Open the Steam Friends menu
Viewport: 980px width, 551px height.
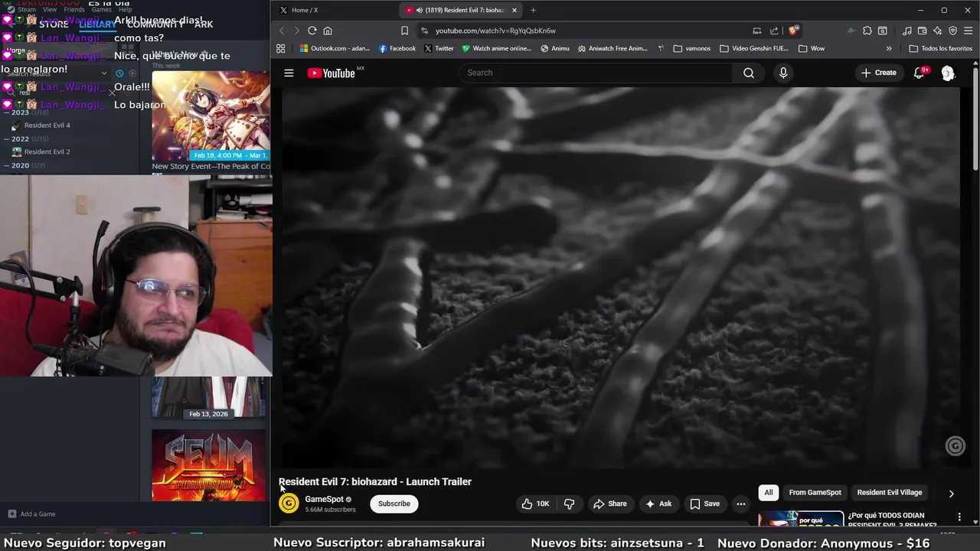point(74,10)
